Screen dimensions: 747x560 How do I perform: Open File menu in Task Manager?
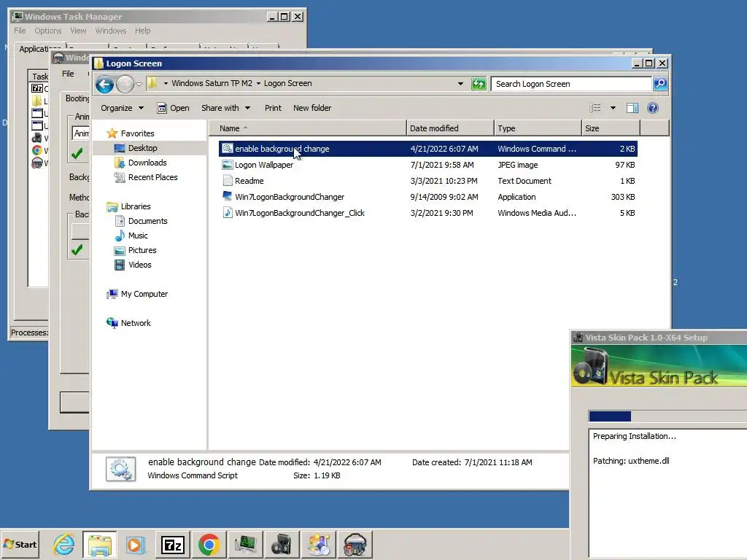coord(20,31)
